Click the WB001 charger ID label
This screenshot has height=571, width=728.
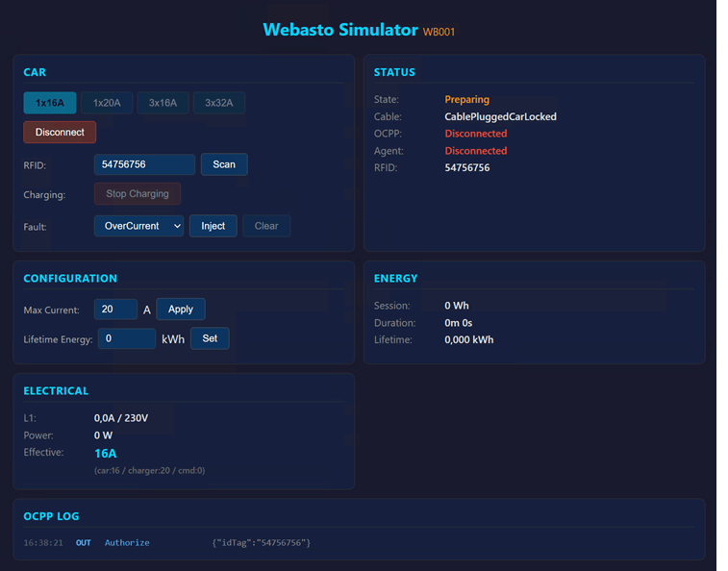(439, 32)
